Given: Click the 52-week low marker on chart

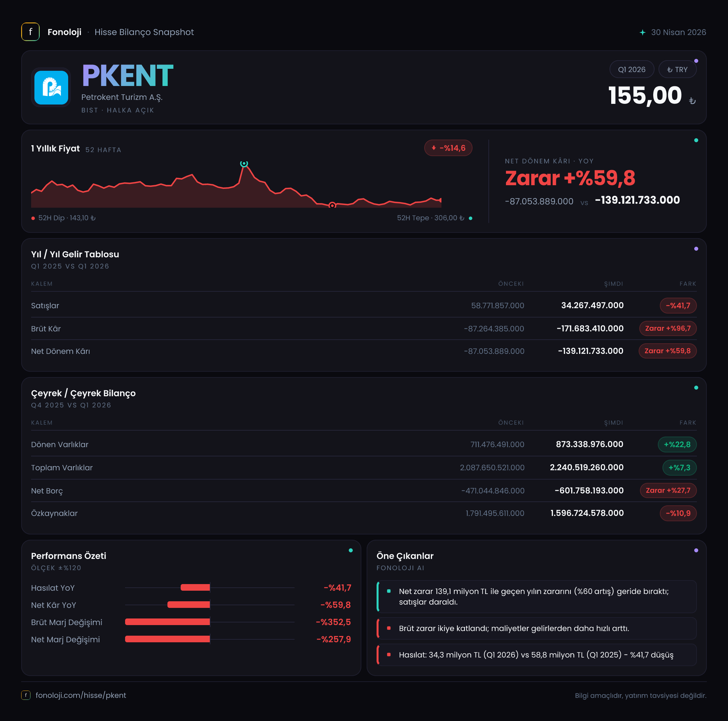Looking at the screenshot, I should (332, 205).
